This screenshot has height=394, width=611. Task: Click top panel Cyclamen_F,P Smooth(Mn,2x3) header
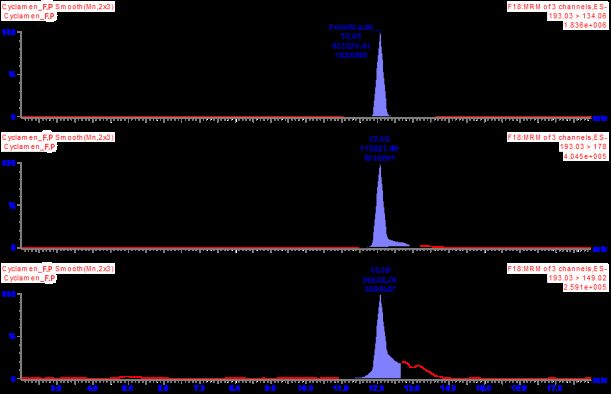pyautogui.click(x=58, y=7)
